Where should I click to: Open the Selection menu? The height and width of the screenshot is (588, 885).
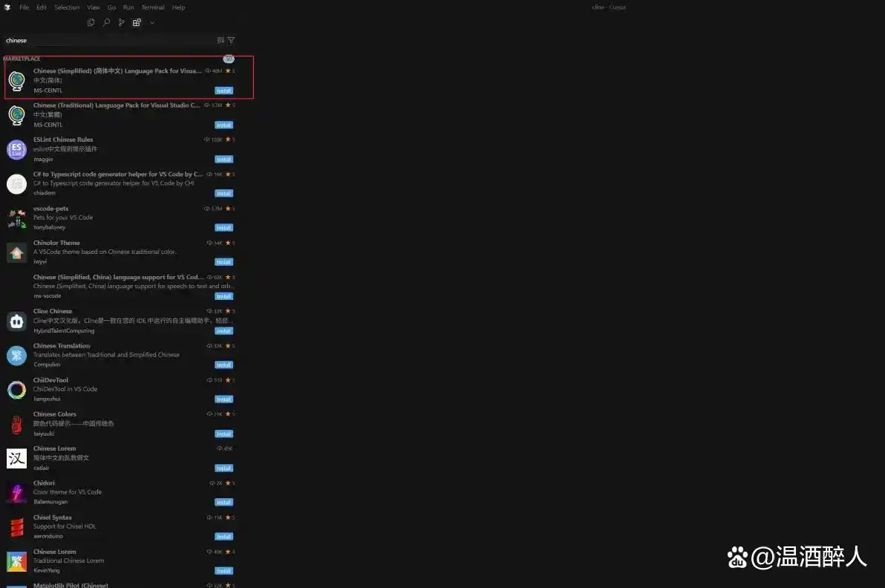click(x=67, y=7)
